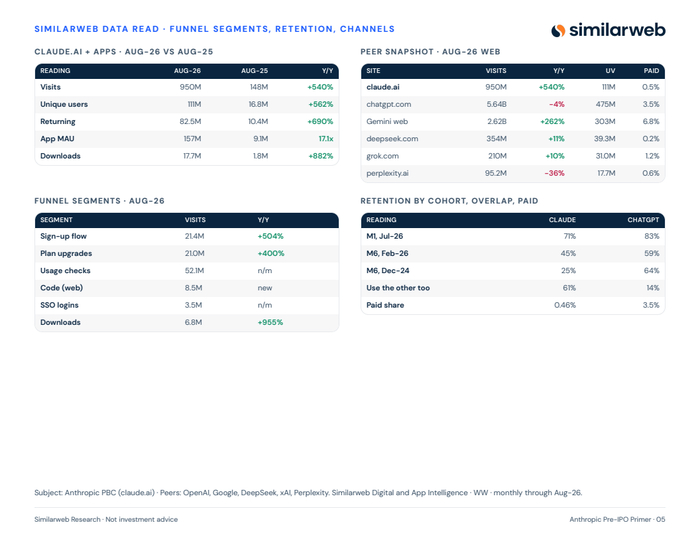Select the perplexity.ai row

[512, 173]
